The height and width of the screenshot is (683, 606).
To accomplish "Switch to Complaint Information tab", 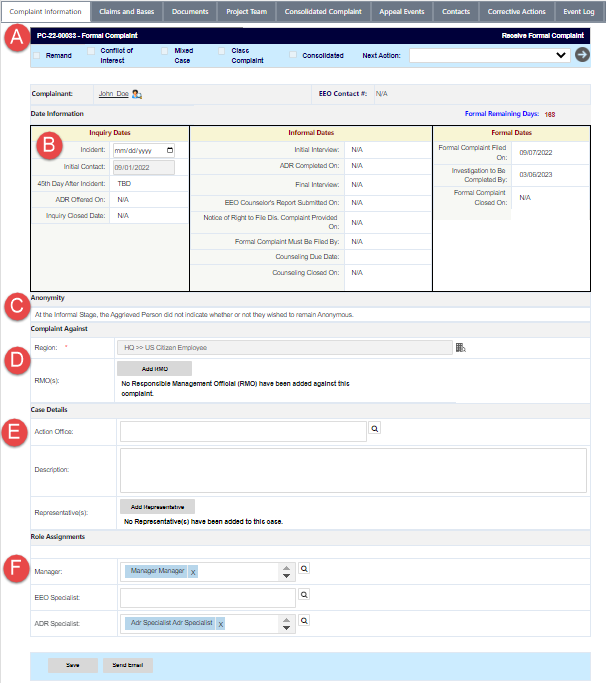I will point(46,12).
